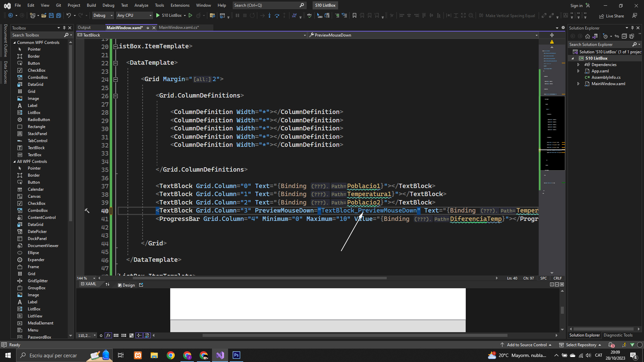Screen dimensions: 644x362
Task: Toggle snap to snaplines in designer
Action: tap(139, 336)
